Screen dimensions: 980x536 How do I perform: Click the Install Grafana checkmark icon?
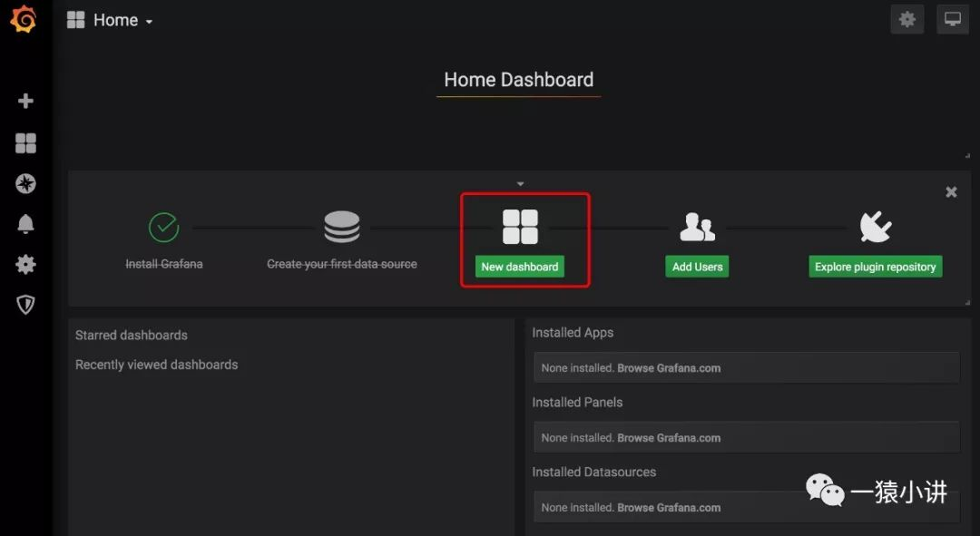tap(163, 227)
